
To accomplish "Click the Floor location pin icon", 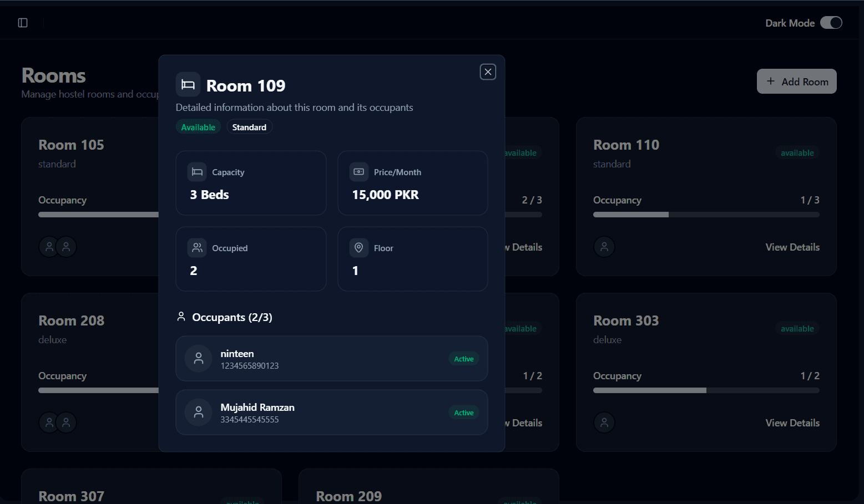I will click(359, 248).
